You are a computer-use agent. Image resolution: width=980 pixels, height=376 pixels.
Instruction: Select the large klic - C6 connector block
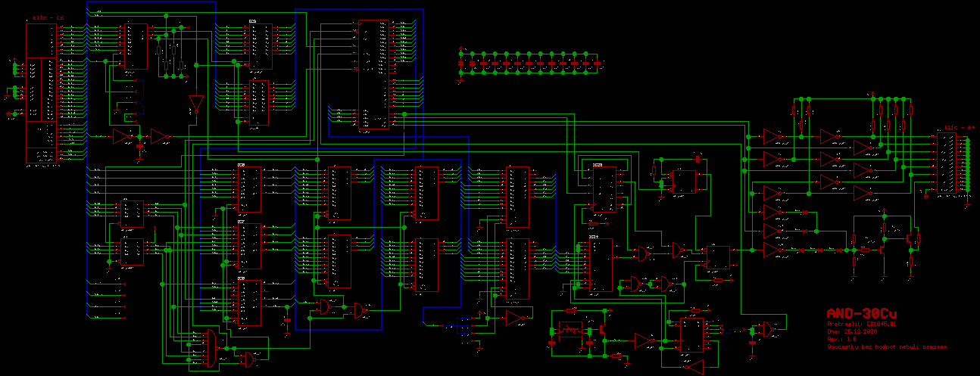point(42,92)
